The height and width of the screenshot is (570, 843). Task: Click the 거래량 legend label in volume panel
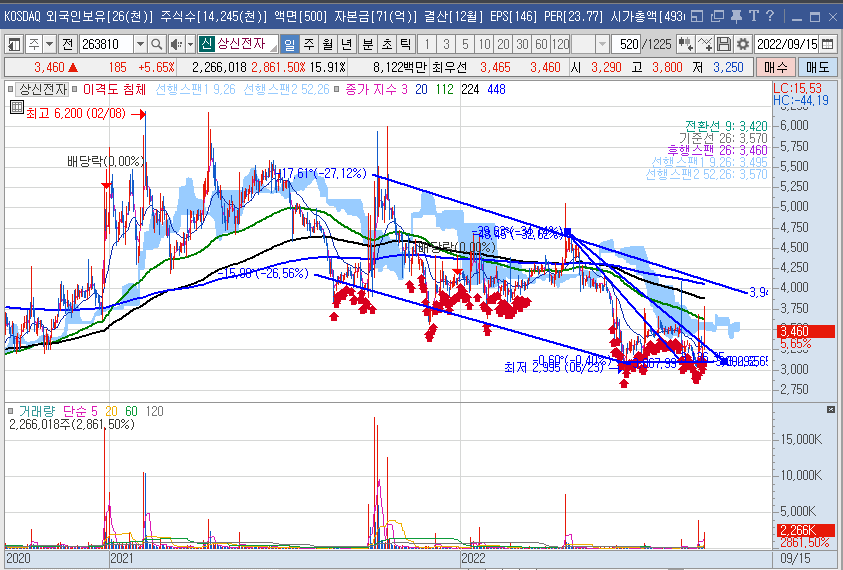37,411
